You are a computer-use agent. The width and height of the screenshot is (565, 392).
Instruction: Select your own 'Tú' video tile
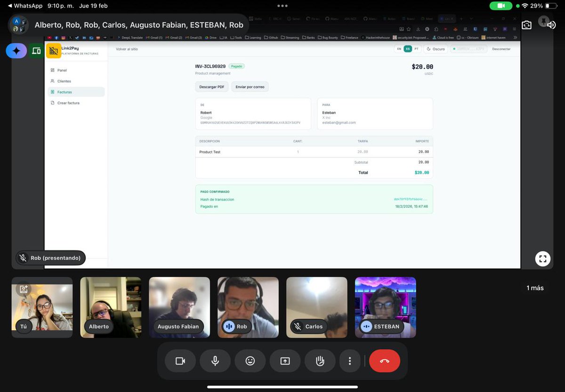(42, 307)
